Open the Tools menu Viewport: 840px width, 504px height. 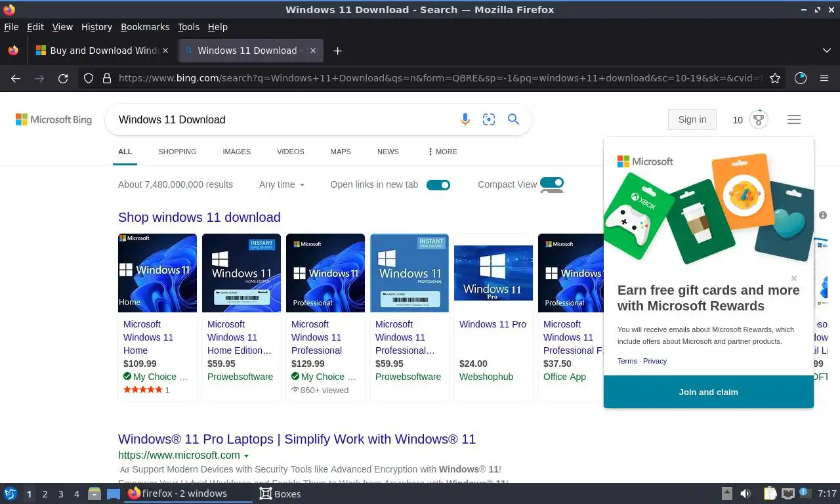pos(188,27)
